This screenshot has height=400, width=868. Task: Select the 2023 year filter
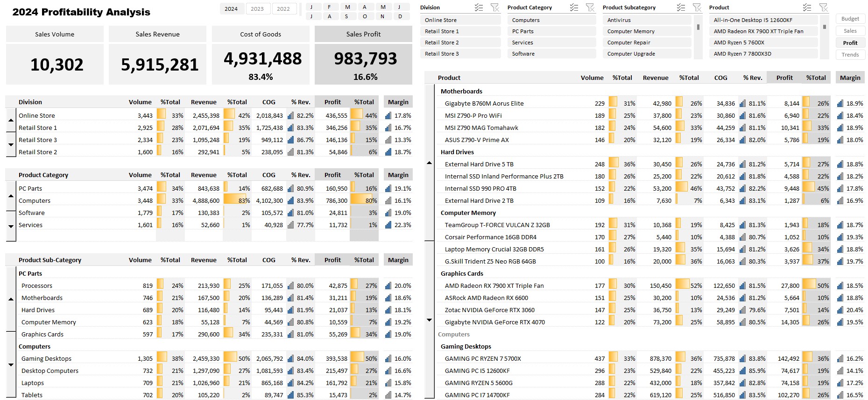coord(257,9)
